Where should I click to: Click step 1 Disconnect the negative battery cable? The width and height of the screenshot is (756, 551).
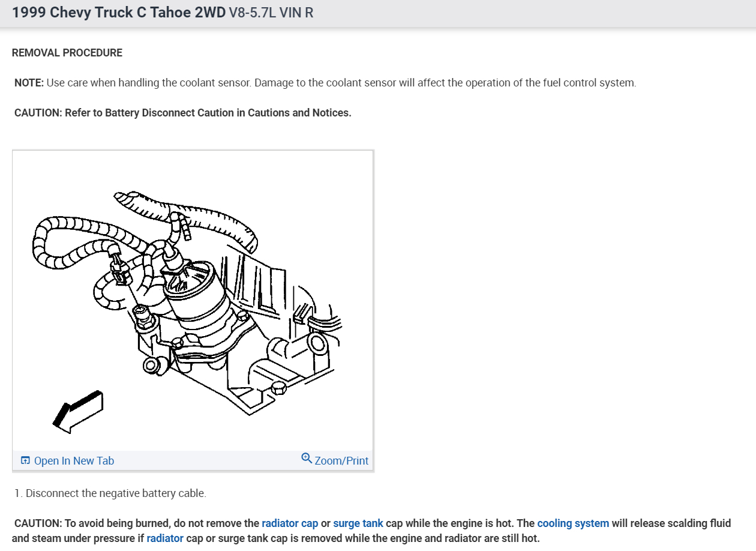(110, 493)
